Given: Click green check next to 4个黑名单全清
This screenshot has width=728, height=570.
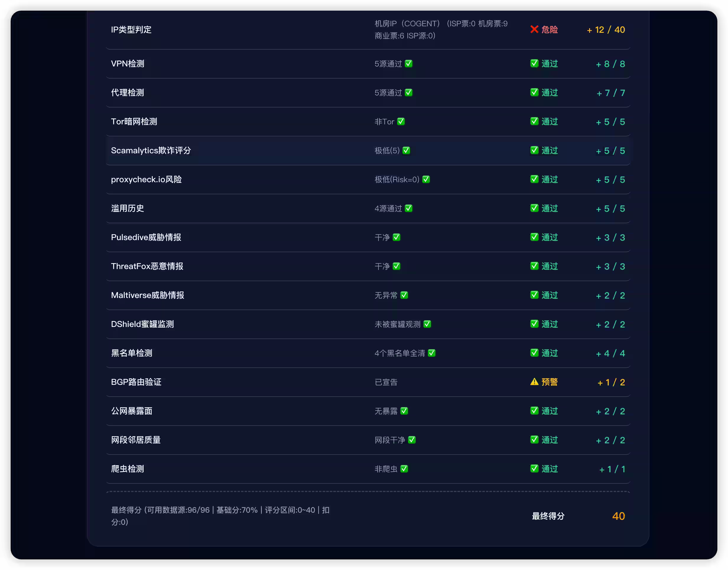Looking at the screenshot, I should 431,353.
